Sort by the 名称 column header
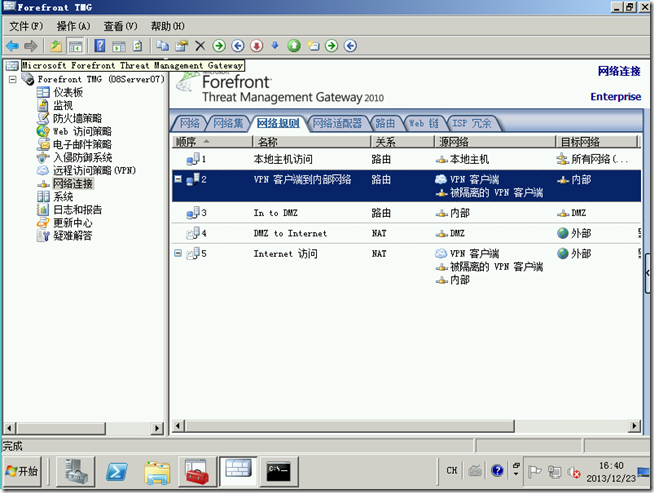The width and height of the screenshot is (654, 493). point(311,142)
